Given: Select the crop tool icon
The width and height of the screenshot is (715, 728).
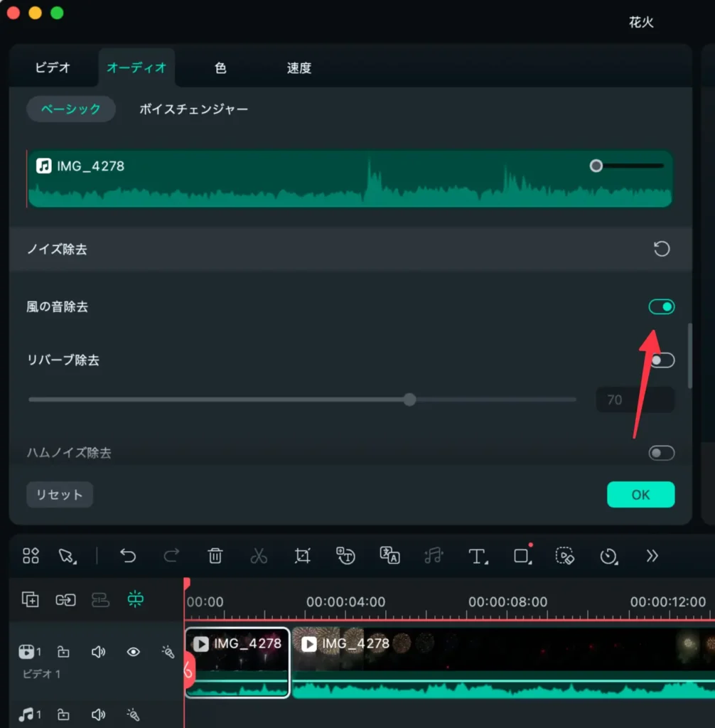Looking at the screenshot, I should tap(302, 556).
